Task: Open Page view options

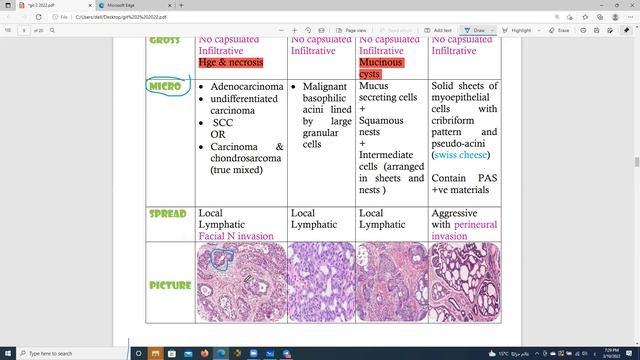Action: coord(351,30)
